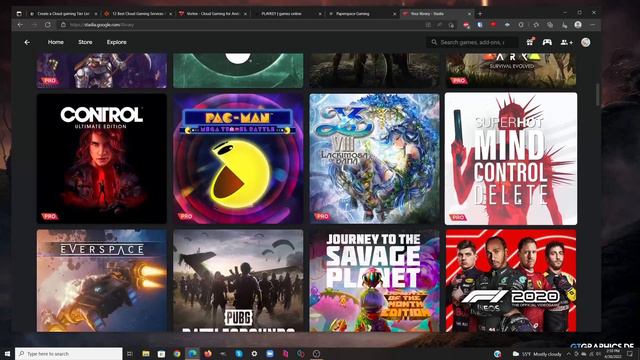Screen dimensions: 640x360
Task: Open the Stadia friends list icon
Action: (x=566, y=42)
